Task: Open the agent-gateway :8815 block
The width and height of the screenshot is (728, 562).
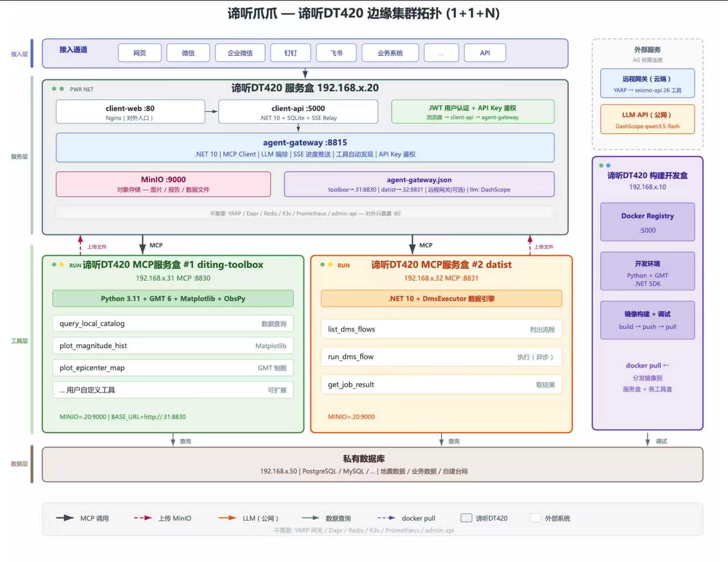Action: [305, 148]
